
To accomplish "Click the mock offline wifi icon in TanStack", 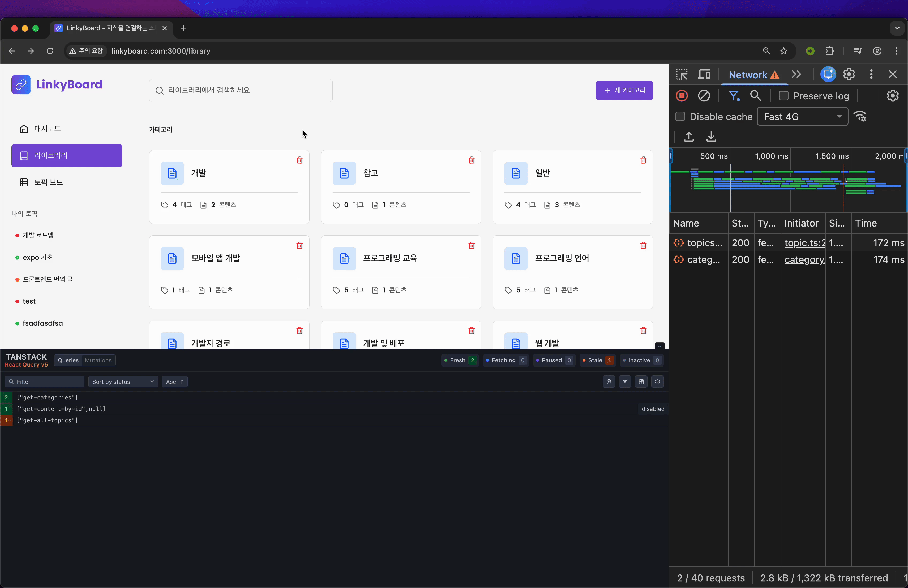I will (625, 382).
